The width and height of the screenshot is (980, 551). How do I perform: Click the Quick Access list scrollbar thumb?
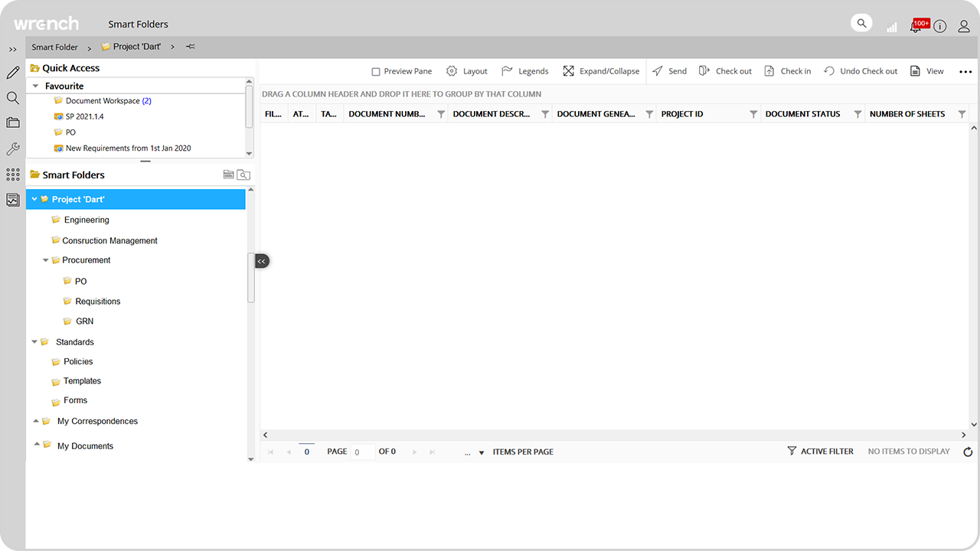(249, 107)
